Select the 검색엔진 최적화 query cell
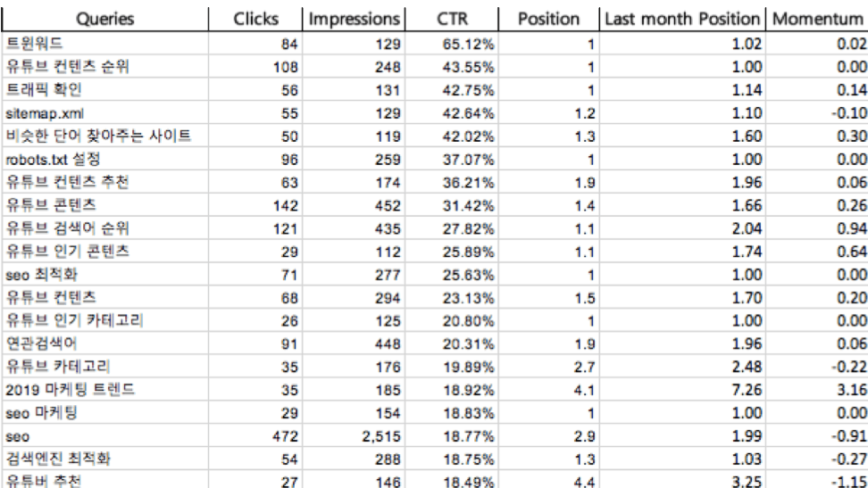Viewport: 868px width, 488px height. click(x=105, y=459)
